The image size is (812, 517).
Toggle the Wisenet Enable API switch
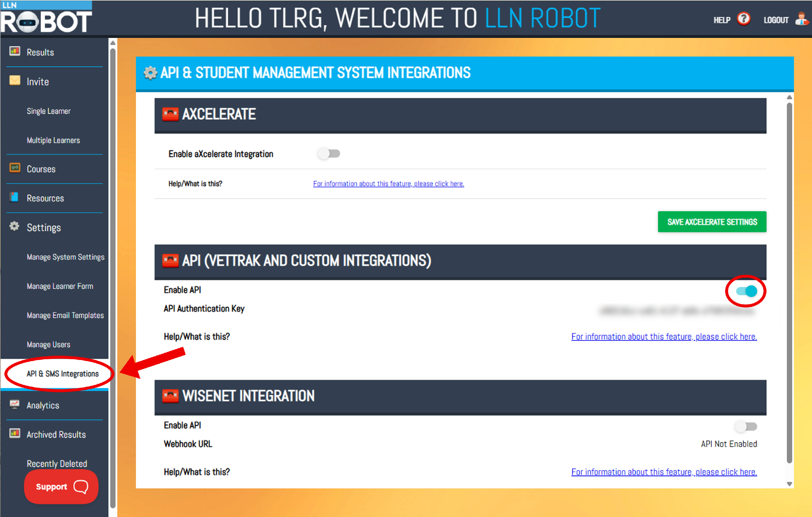(x=746, y=427)
